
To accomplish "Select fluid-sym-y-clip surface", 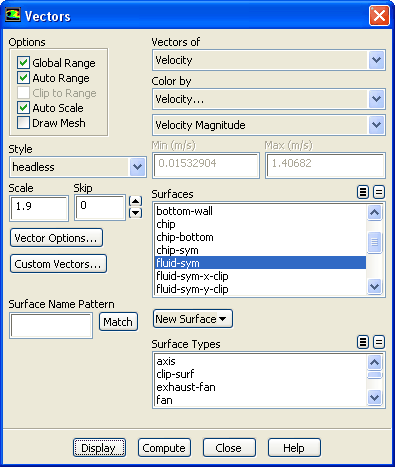I will coord(260,289).
